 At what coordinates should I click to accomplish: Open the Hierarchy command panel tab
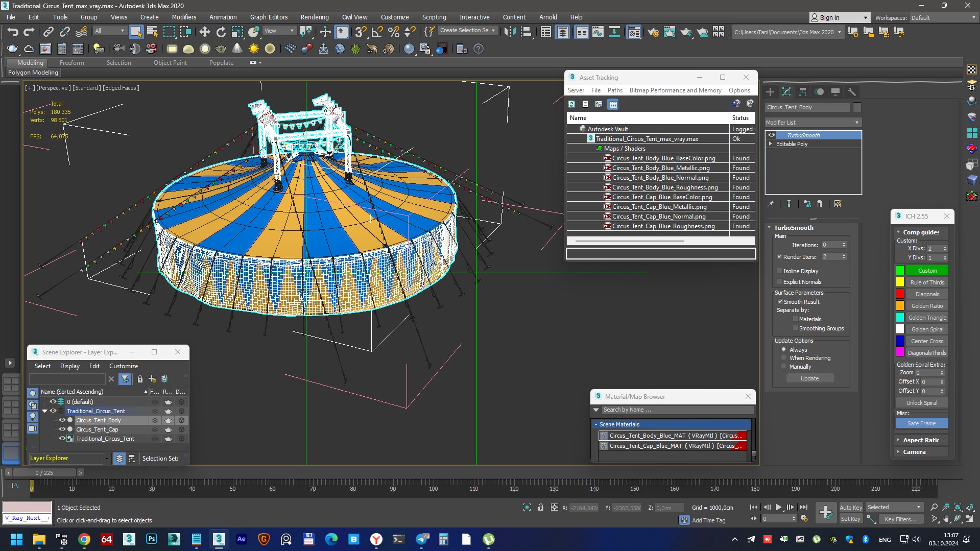803,92
